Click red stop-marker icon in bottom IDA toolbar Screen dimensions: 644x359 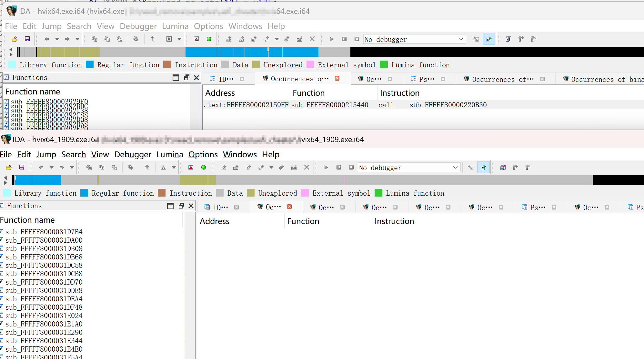(191, 167)
